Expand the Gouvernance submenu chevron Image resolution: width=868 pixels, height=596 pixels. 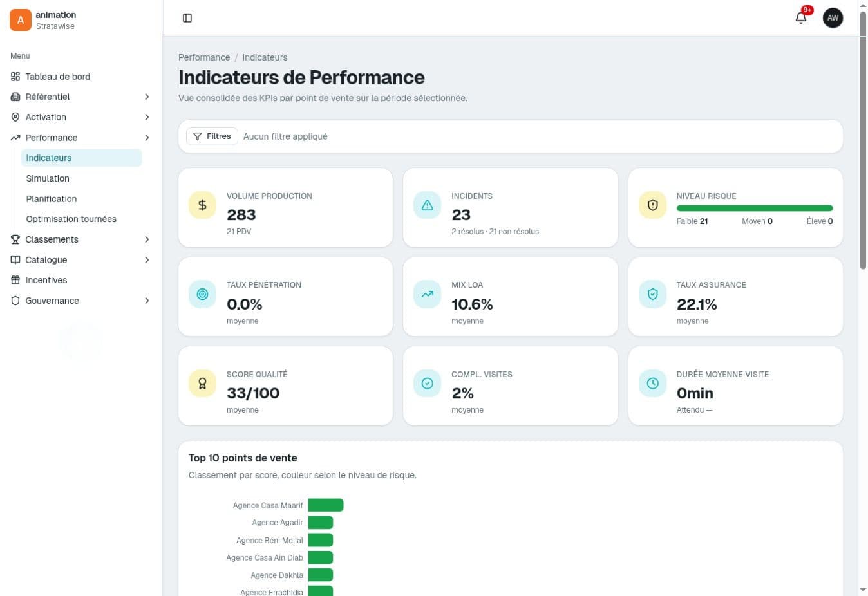pos(147,301)
